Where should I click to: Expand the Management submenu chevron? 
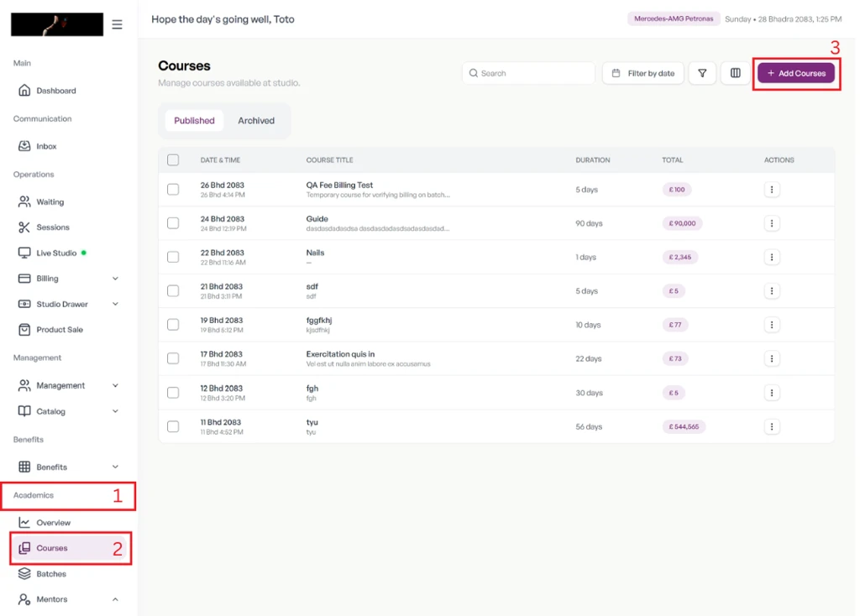[x=115, y=385]
